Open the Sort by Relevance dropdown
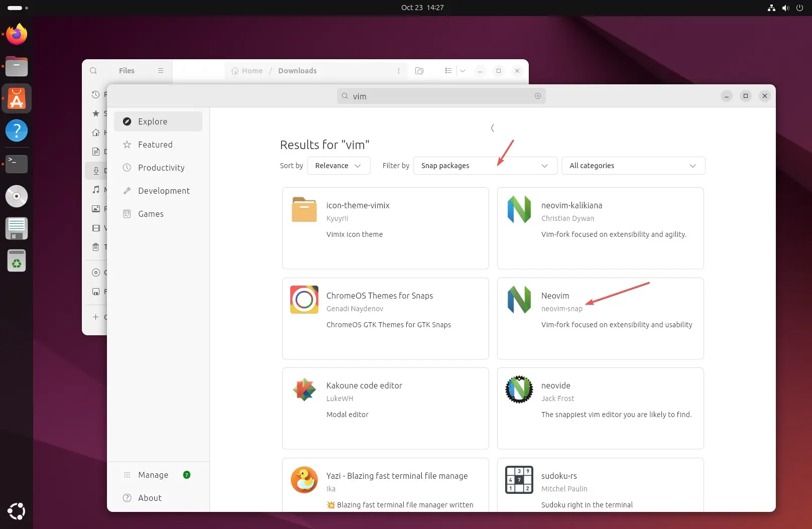 click(x=338, y=166)
